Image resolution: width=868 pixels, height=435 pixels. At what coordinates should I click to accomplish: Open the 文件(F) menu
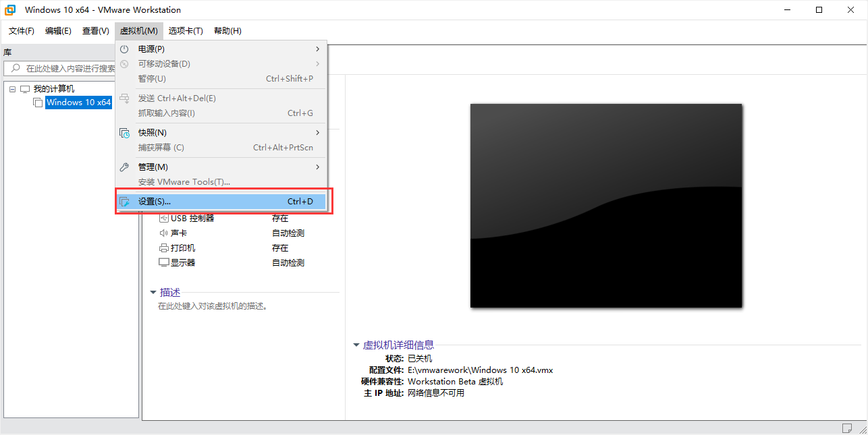coord(22,31)
